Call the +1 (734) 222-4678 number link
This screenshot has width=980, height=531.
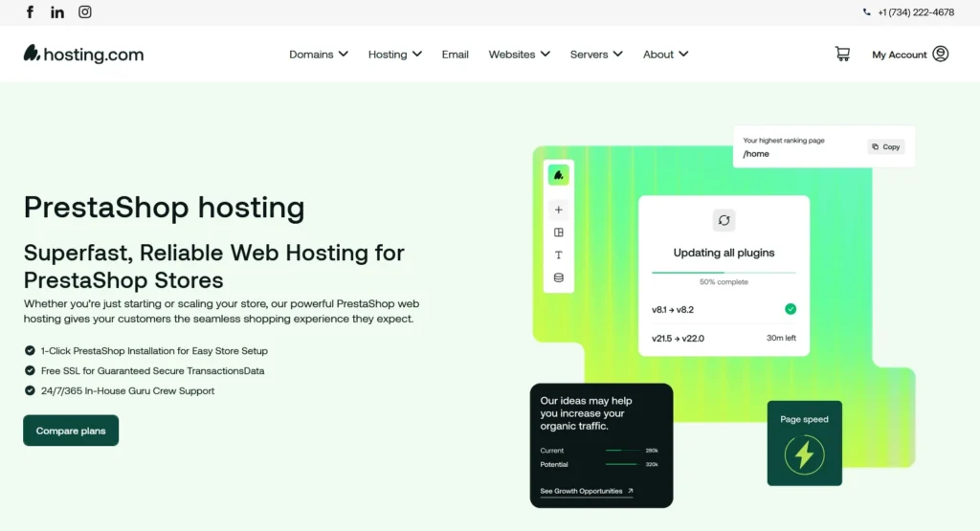click(916, 11)
